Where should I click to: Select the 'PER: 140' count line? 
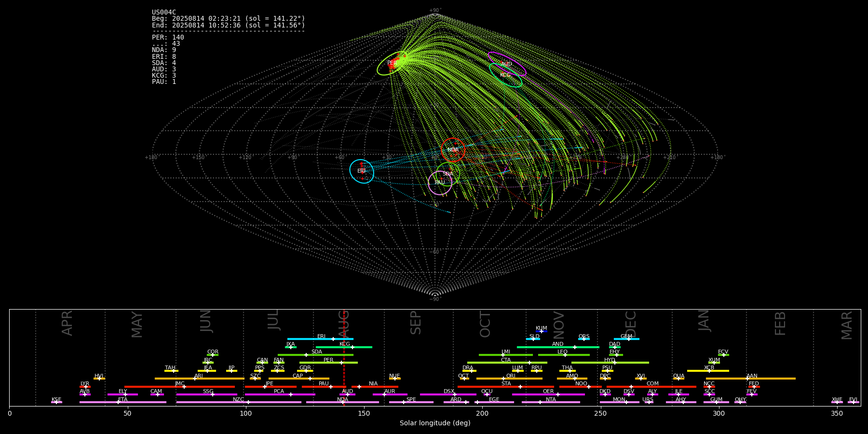pos(168,38)
